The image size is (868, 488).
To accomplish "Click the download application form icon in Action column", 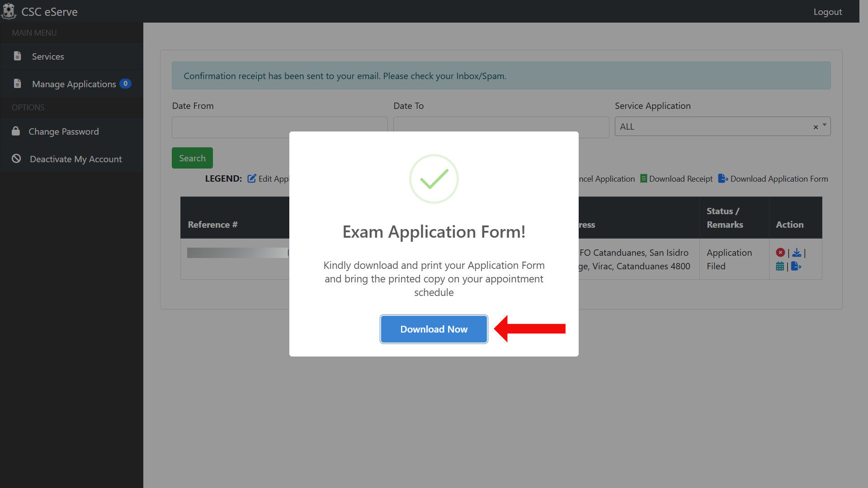I will (796, 266).
